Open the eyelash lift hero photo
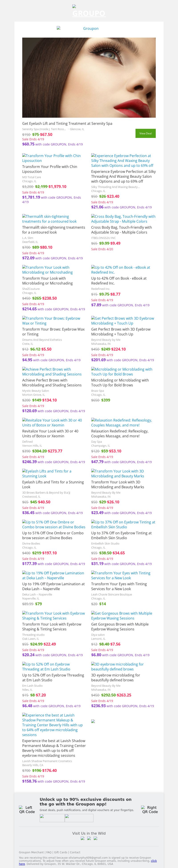The width and height of the screenshot is (178, 868). click(89, 77)
